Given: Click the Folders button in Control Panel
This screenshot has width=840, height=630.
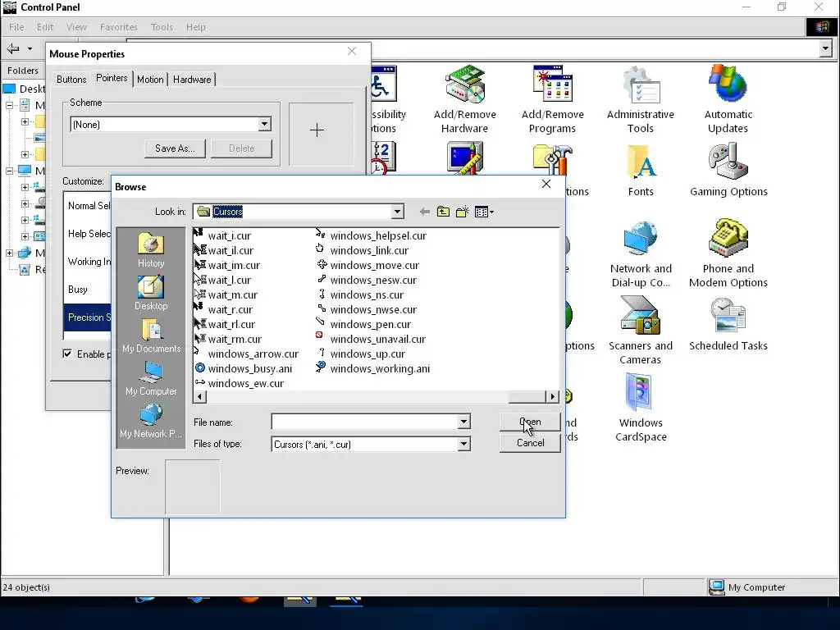Looking at the screenshot, I should (x=22, y=71).
